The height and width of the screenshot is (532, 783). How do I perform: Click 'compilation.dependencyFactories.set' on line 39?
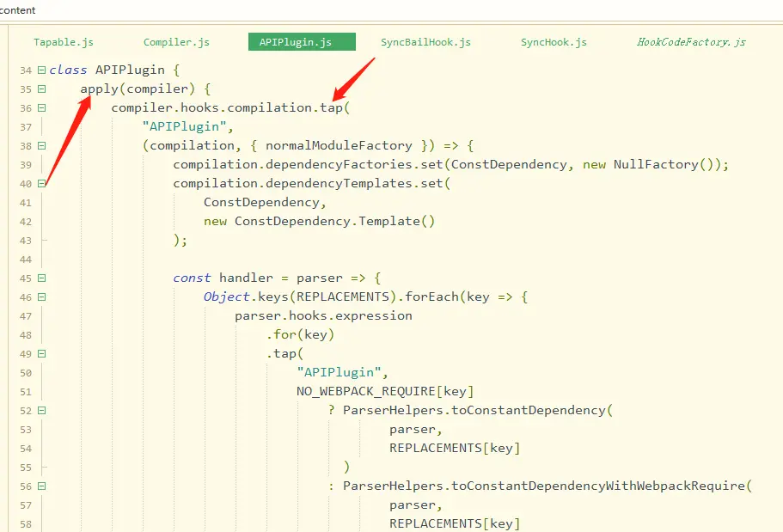tap(308, 165)
